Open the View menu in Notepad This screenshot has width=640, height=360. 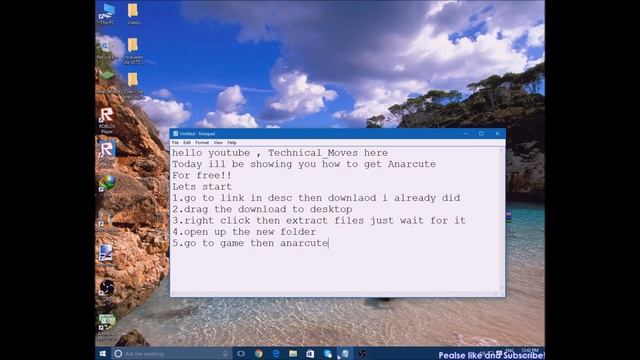(x=218, y=142)
